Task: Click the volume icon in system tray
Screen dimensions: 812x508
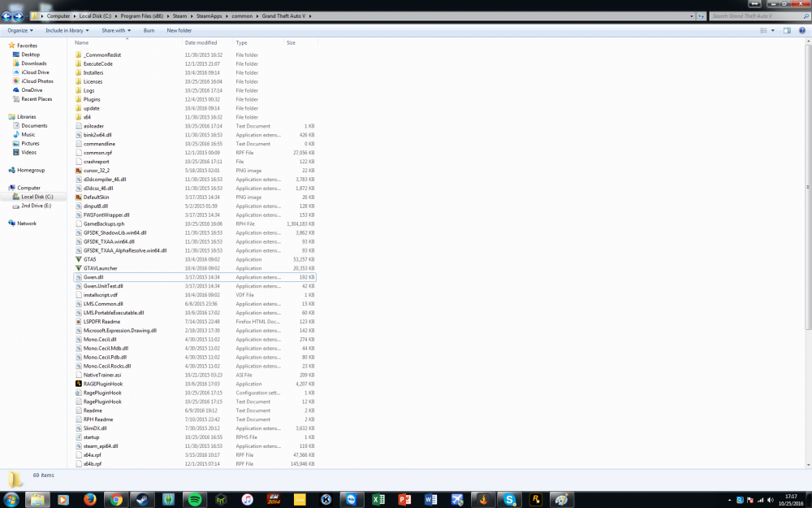Action: click(x=771, y=500)
